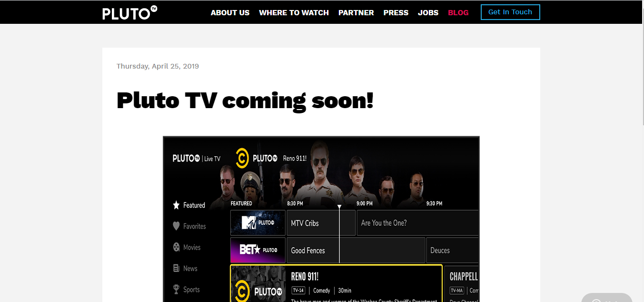Open the chat widget at bottom right
Viewport: 644px width, 302px height.
tap(607, 298)
